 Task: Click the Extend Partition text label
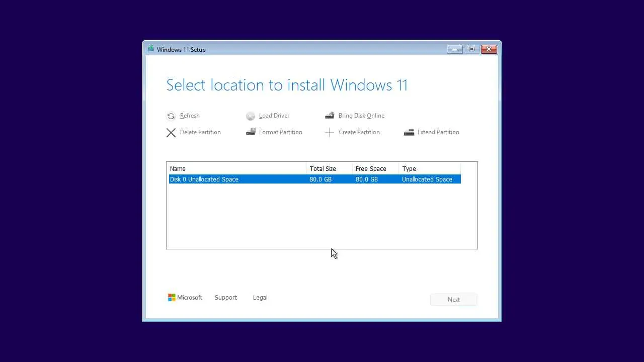pyautogui.click(x=438, y=132)
